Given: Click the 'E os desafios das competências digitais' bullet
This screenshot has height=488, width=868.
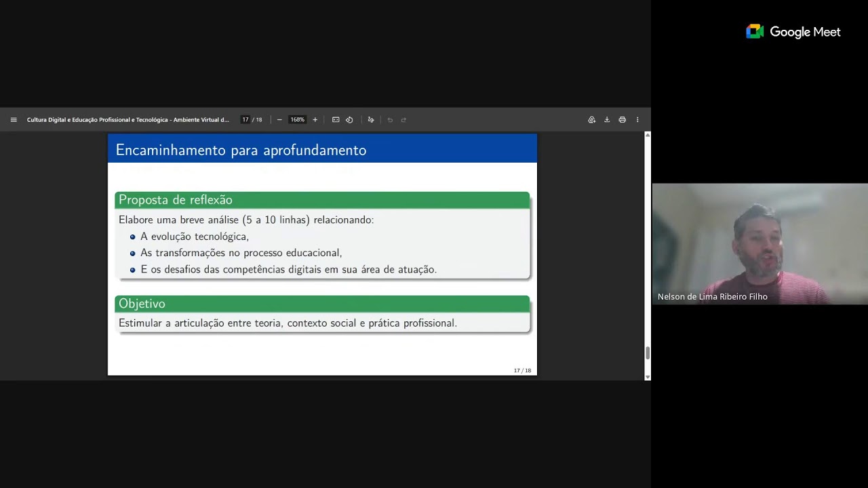Looking at the screenshot, I should [288, 270].
